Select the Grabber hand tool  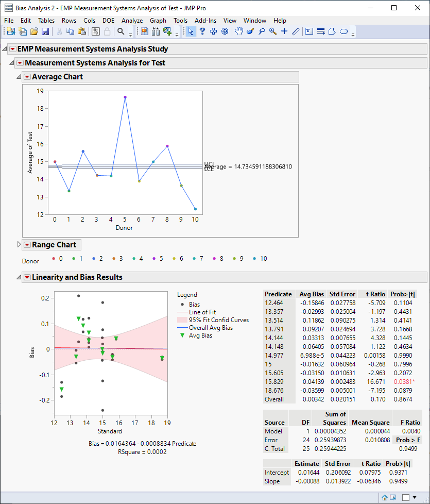click(x=239, y=31)
